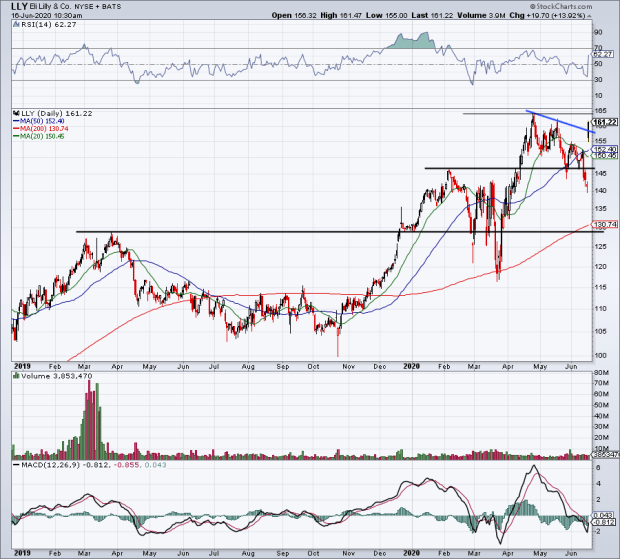The height and width of the screenshot is (559, 620).
Task: Click the Volume 3,853,470 legend text
Action: (57, 376)
